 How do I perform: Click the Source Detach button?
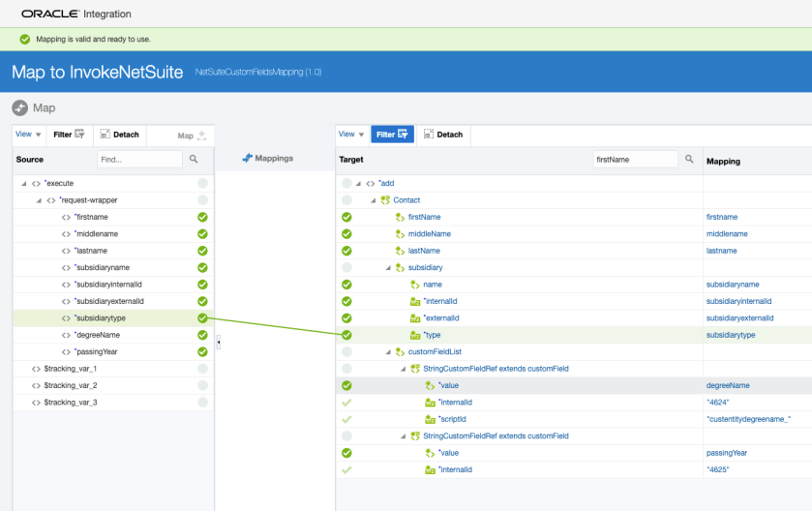point(120,135)
